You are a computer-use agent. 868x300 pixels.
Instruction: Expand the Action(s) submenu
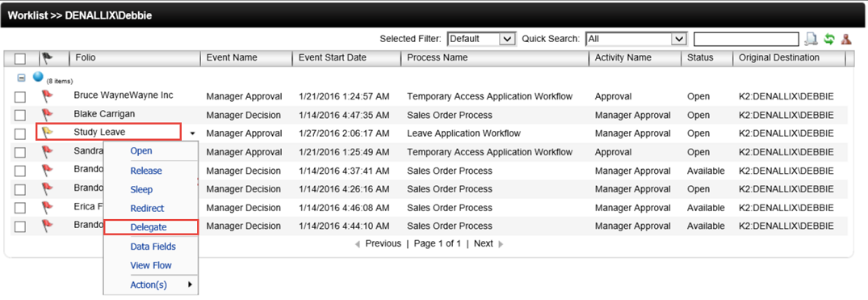(150, 285)
